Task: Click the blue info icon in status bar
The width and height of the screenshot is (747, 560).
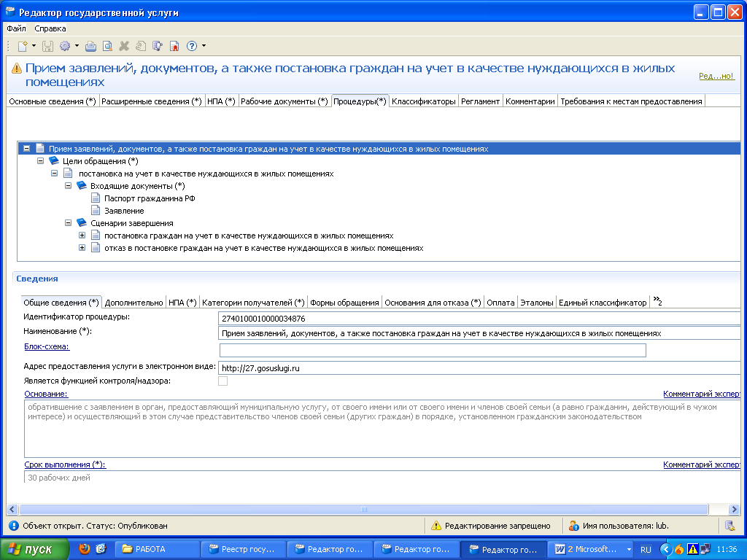Action: 14,526
